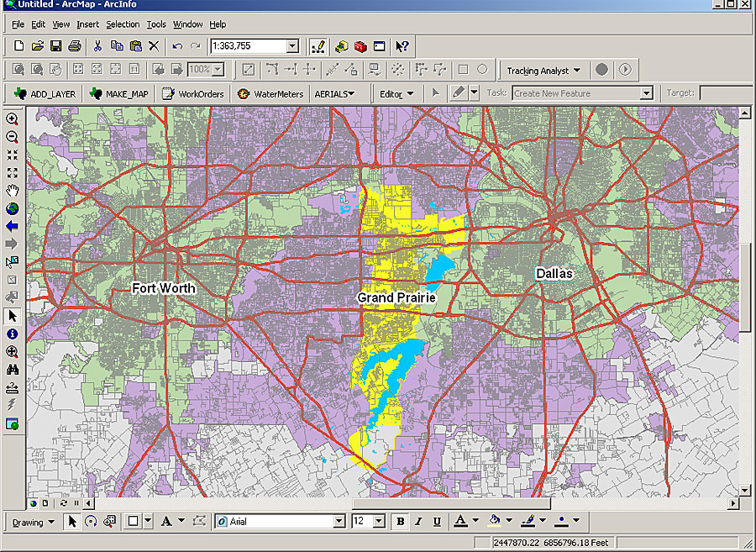This screenshot has height=552, width=756.
Task: Click Fixed Zoom Out arrows
Action: [x=13, y=172]
